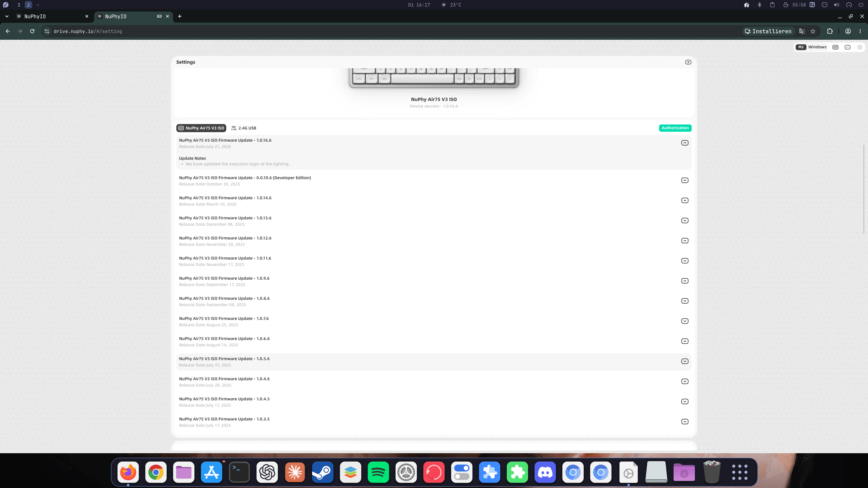Click the HID device indicator on active tab

[x=159, y=16]
